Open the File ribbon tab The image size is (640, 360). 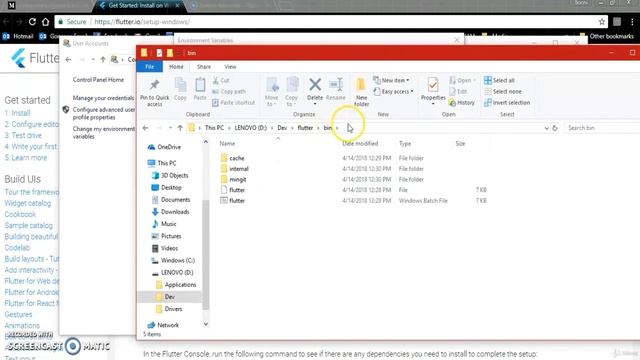[x=149, y=67]
